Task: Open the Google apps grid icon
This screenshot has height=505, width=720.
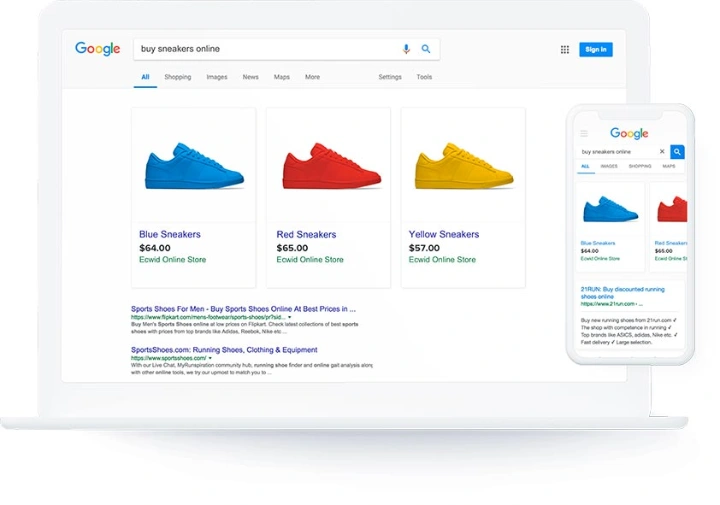Action: pos(565,50)
